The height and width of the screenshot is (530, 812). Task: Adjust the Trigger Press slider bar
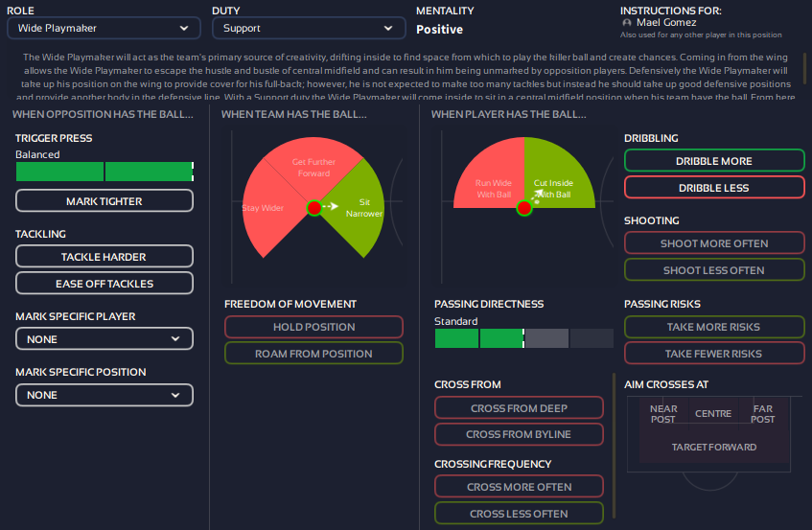(104, 172)
